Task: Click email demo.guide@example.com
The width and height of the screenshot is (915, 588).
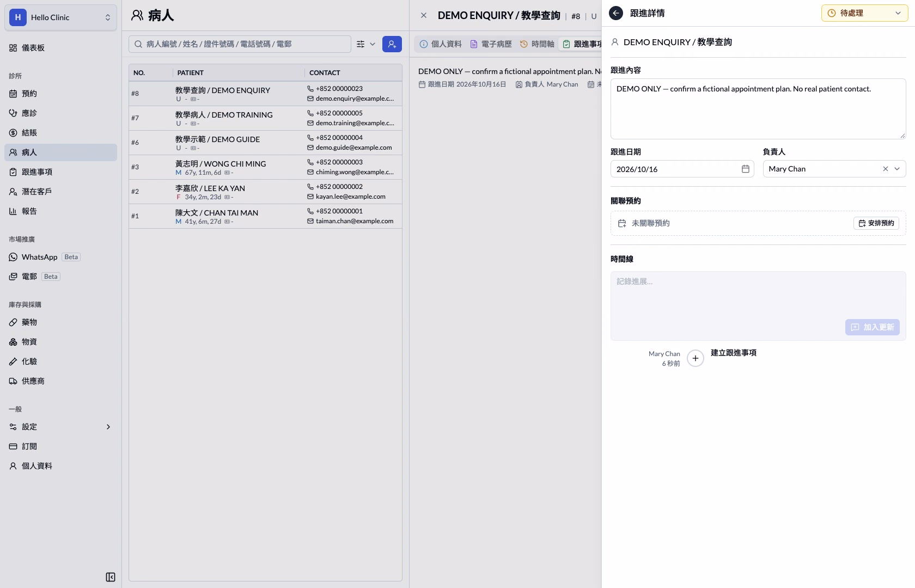Action: tap(354, 148)
